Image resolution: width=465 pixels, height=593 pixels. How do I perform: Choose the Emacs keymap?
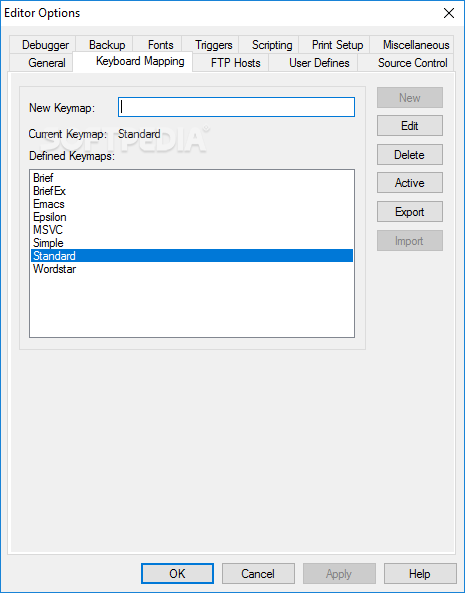point(192,204)
